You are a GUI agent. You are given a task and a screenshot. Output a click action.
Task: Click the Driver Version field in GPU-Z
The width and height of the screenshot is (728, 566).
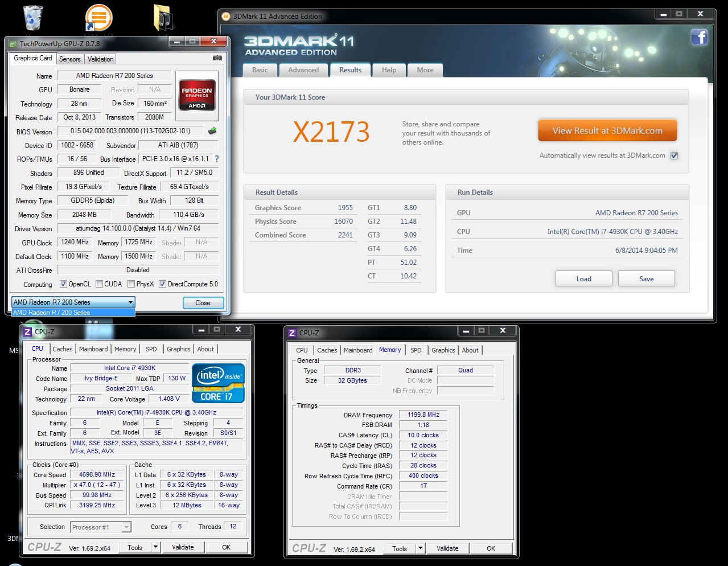pyautogui.click(x=138, y=228)
